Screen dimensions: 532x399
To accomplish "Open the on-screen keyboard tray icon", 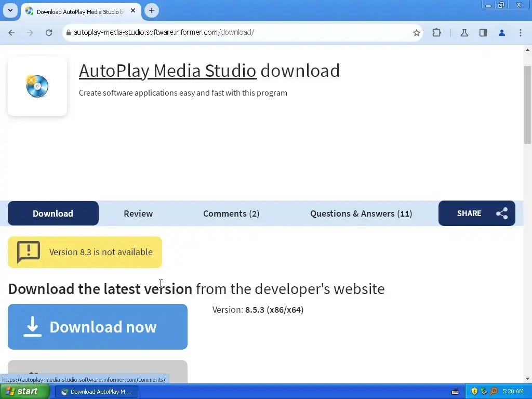I will coord(455,392).
